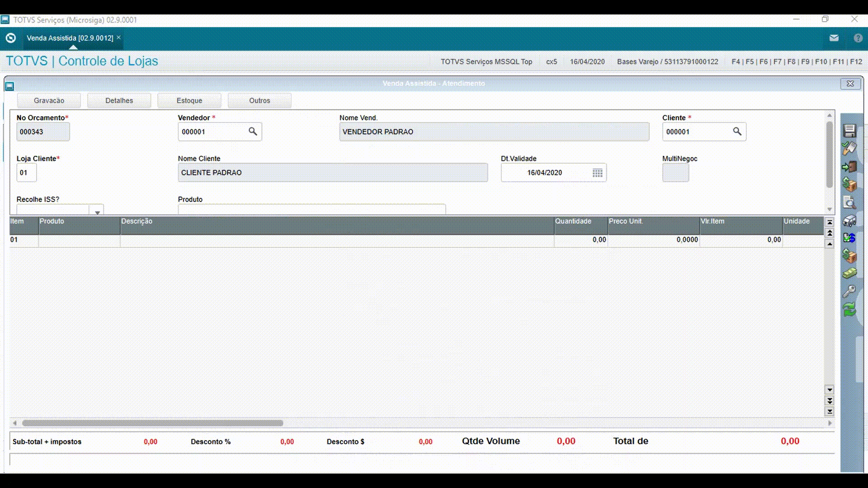Expand the Recolhe ISS? dropdown
Viewport: 868px width, 488px height.
tap(97, 211)
